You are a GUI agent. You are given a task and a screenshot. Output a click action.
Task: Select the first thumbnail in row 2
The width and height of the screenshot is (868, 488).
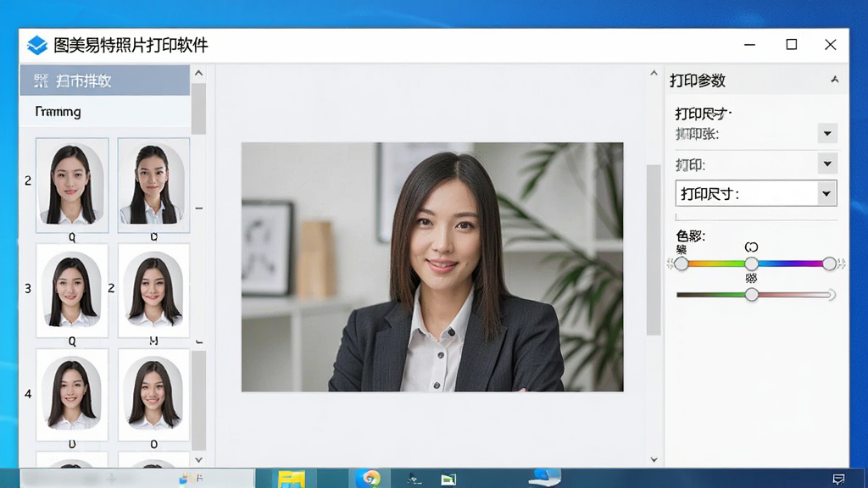tap(72, 185)
